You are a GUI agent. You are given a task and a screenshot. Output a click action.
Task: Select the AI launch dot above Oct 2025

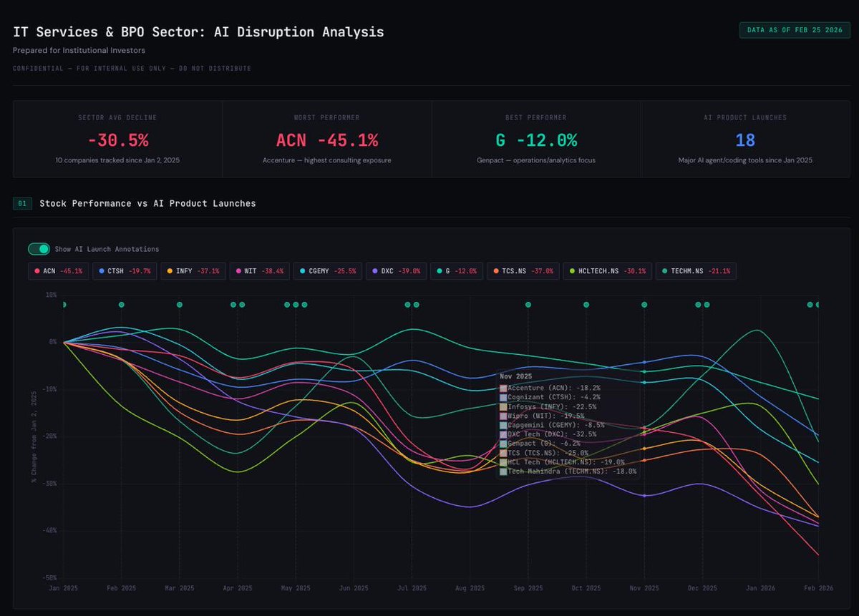point(586,305)
